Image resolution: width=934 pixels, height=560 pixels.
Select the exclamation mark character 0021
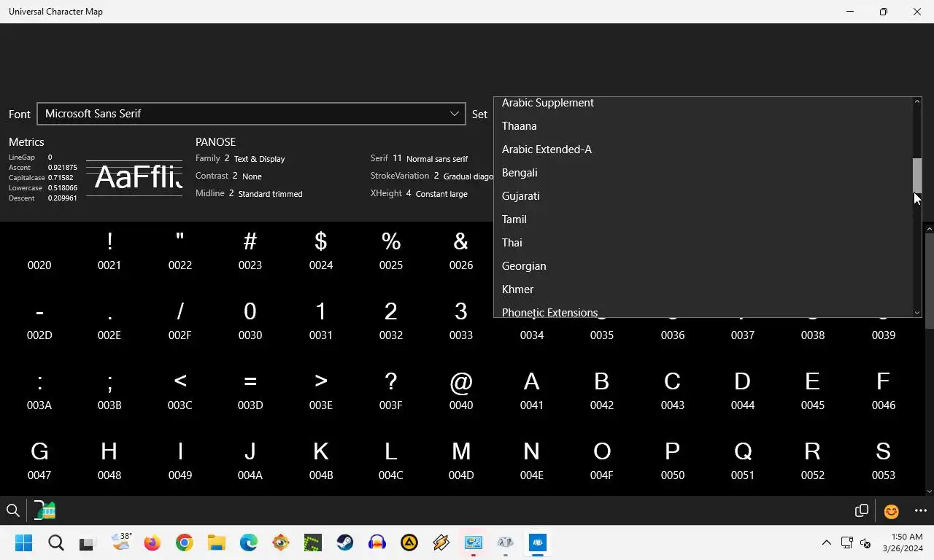click(109, 250)
